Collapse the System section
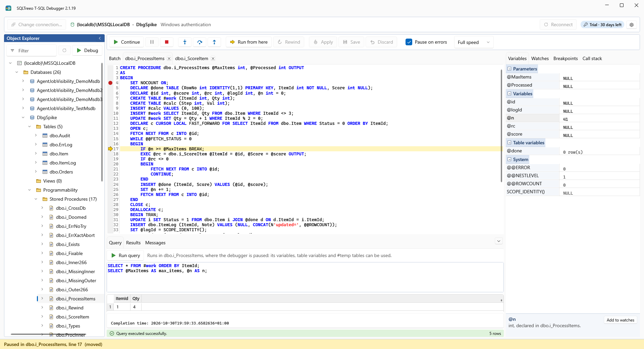644x349 pixels. click(509, 159)
